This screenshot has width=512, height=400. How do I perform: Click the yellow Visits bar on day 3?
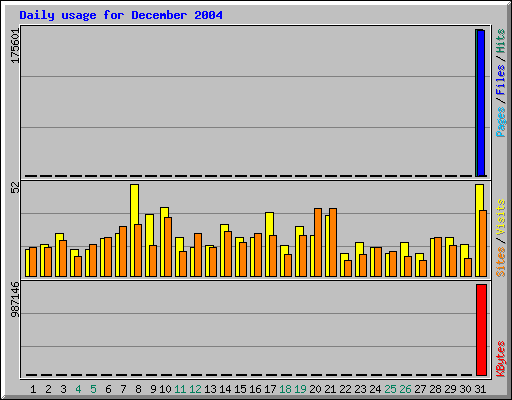click(58, 255)
